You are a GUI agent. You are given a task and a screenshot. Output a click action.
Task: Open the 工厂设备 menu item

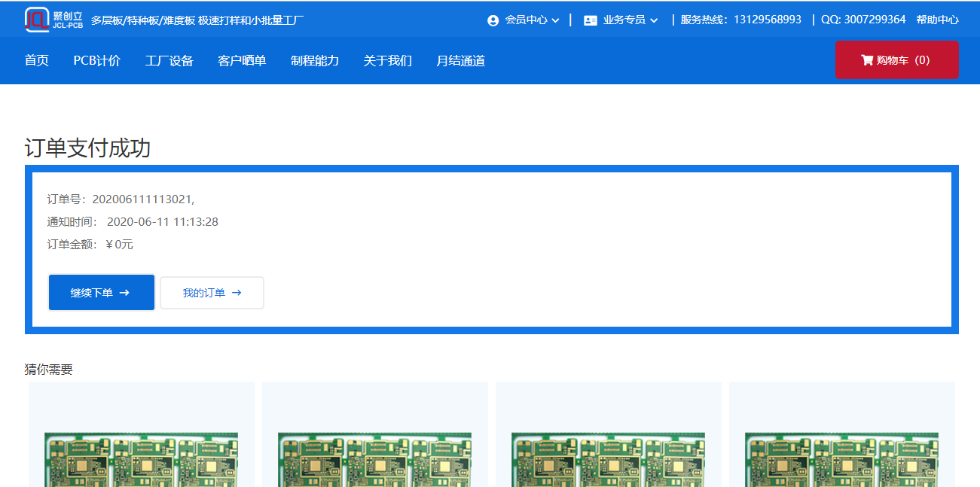point(169,61)
